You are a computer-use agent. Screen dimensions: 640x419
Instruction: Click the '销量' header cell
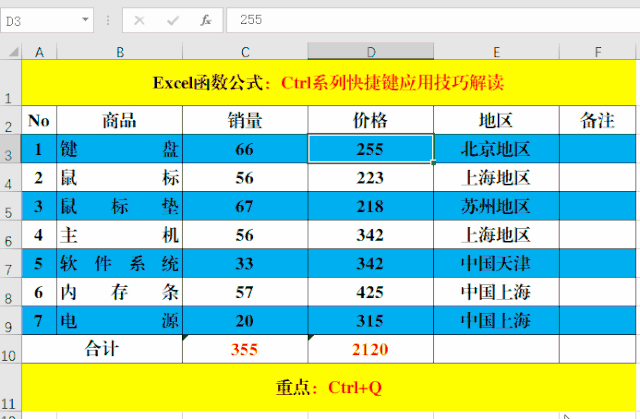(x=245, y=120)
